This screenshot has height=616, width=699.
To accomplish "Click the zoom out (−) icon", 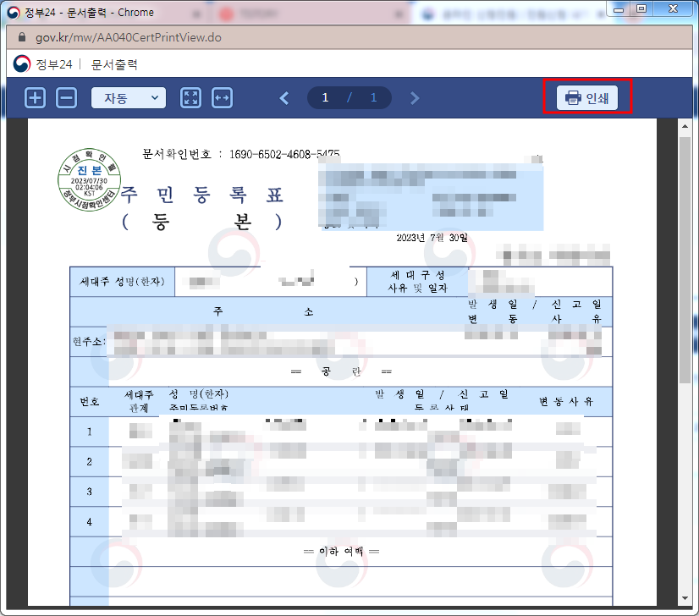I will (x=66, y=97).
